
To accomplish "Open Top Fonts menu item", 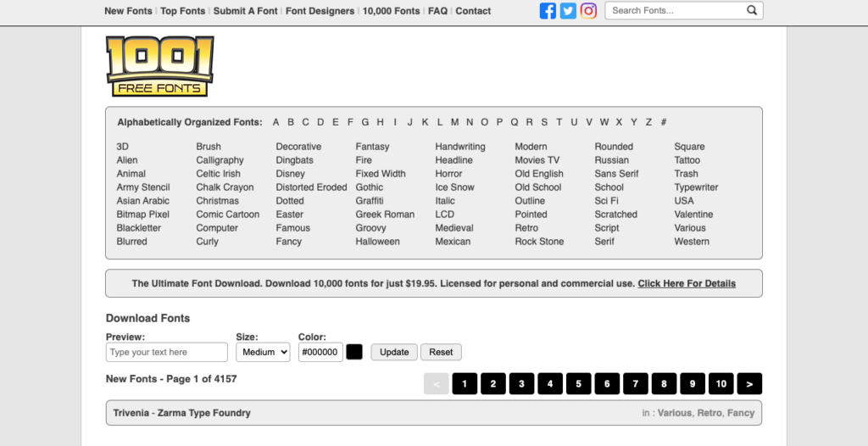I will [x=183, y=10].
